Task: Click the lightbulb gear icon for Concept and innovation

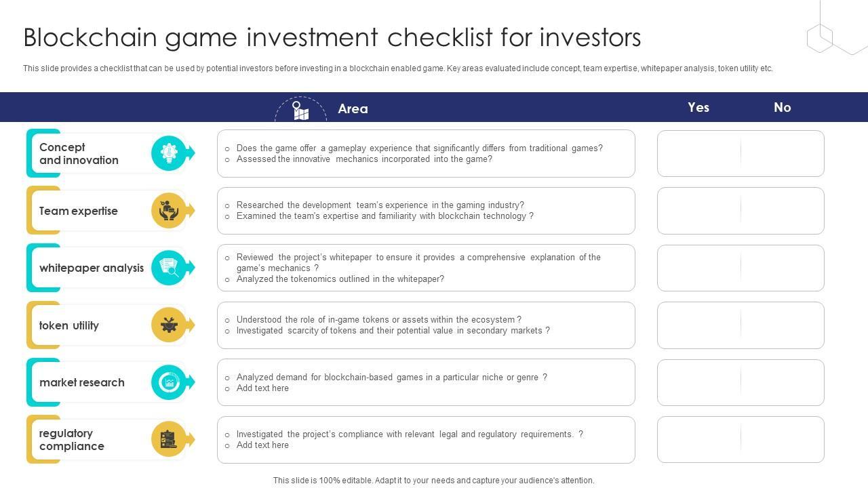Action: pyautogui.click(x=169, y=153)
